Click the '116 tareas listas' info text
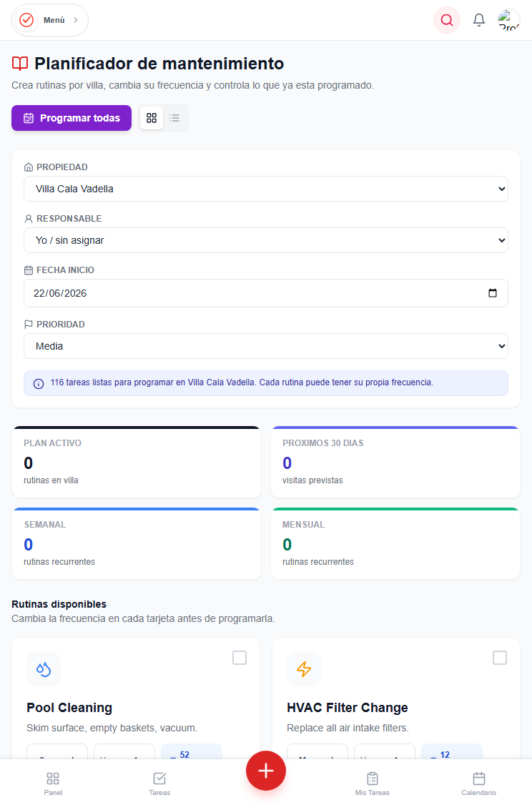This screenshot has height=810, width=532. [242, 382]
